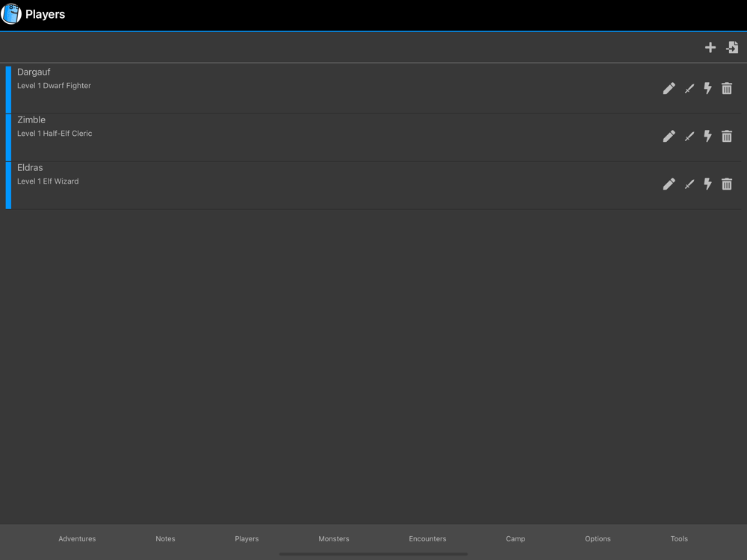Click the Players header title
The image size is (747, 560).
click(x=46, y=14)
